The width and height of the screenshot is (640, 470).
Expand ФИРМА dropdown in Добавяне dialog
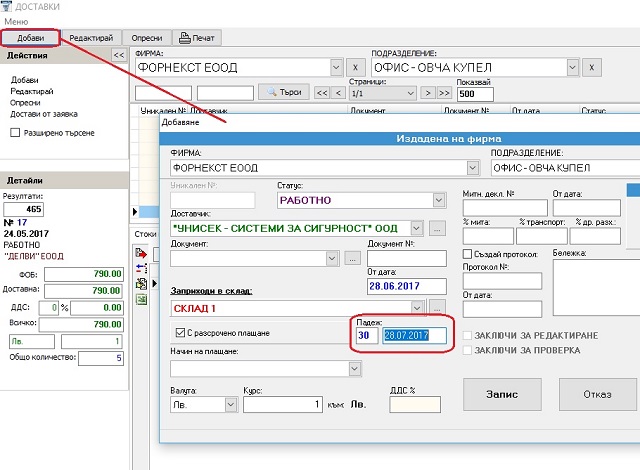pos(472,168)
